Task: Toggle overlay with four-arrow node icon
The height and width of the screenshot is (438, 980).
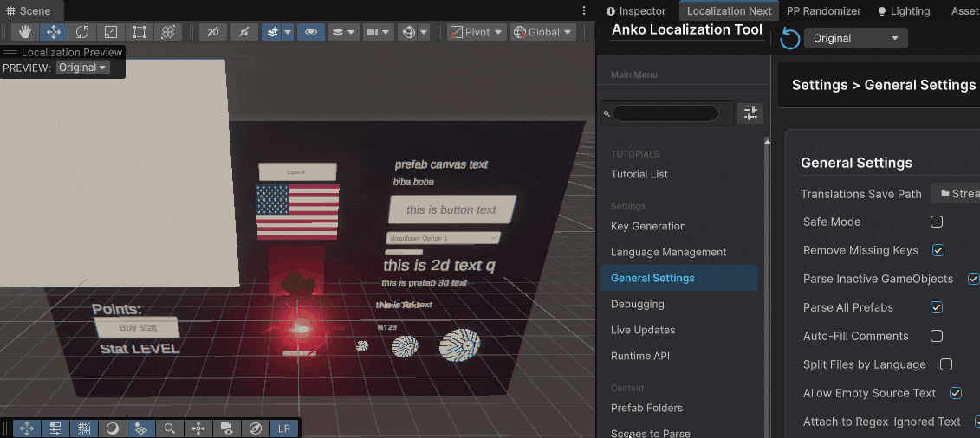Action: 198,428
